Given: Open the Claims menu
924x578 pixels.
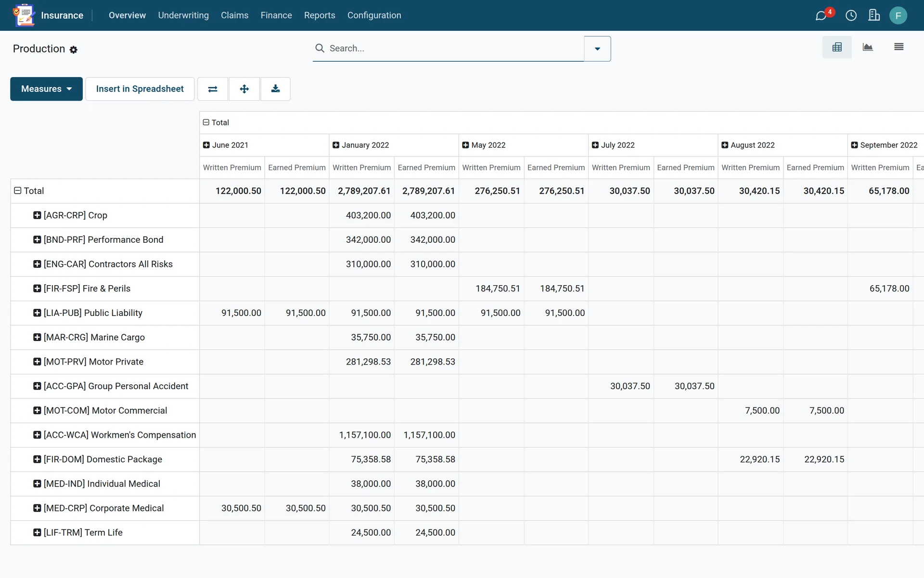Looking at the screenshot, I should tap(235, 15).
